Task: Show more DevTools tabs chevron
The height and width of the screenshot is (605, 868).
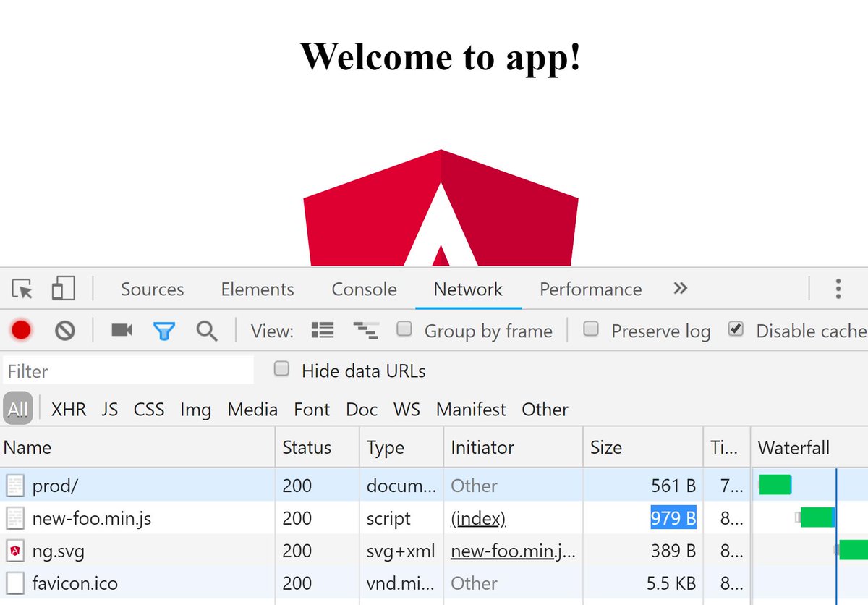Action: point(680,288)
